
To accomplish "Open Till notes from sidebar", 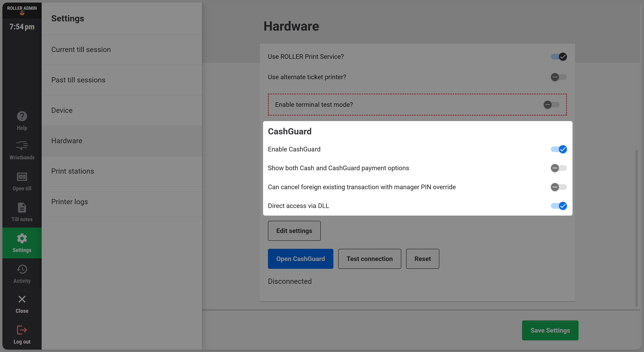I will tap(22, 212).
